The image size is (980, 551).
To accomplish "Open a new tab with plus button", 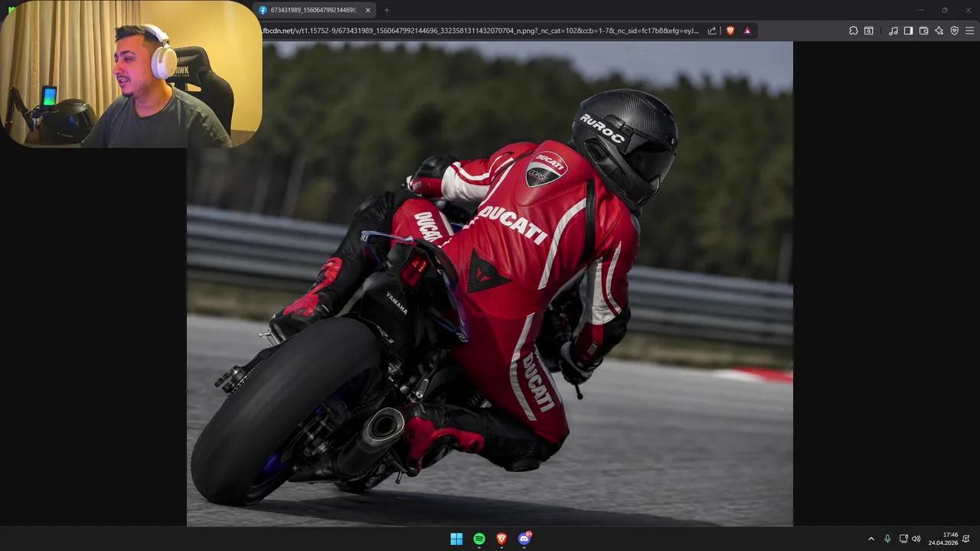I will point(387,10).
